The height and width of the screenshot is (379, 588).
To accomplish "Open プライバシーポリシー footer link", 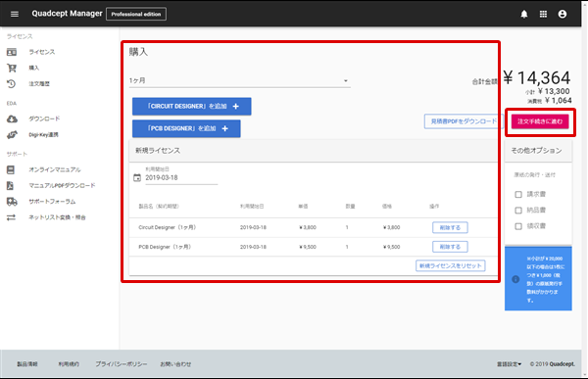I will [x=122, y=364].
